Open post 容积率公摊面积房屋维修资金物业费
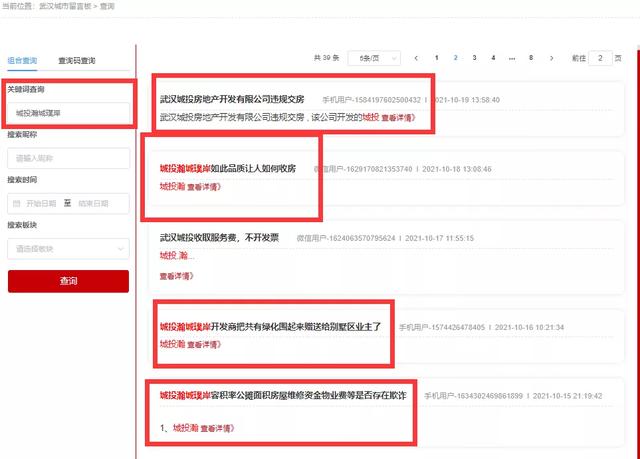The height and width of the screenshot is (459, 640). [283, 395]
